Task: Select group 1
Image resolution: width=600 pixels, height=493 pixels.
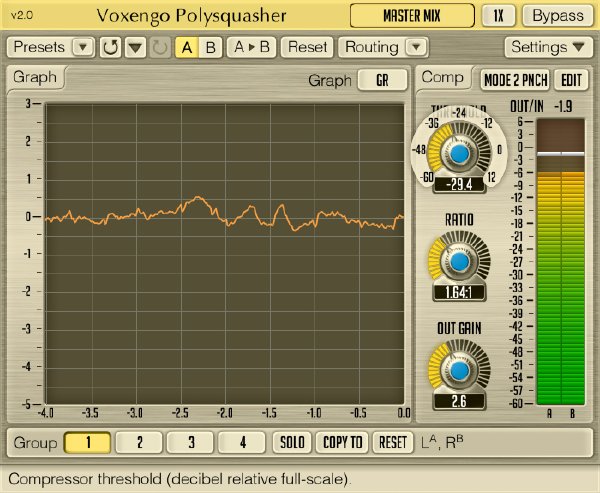Action: [88, 442]
